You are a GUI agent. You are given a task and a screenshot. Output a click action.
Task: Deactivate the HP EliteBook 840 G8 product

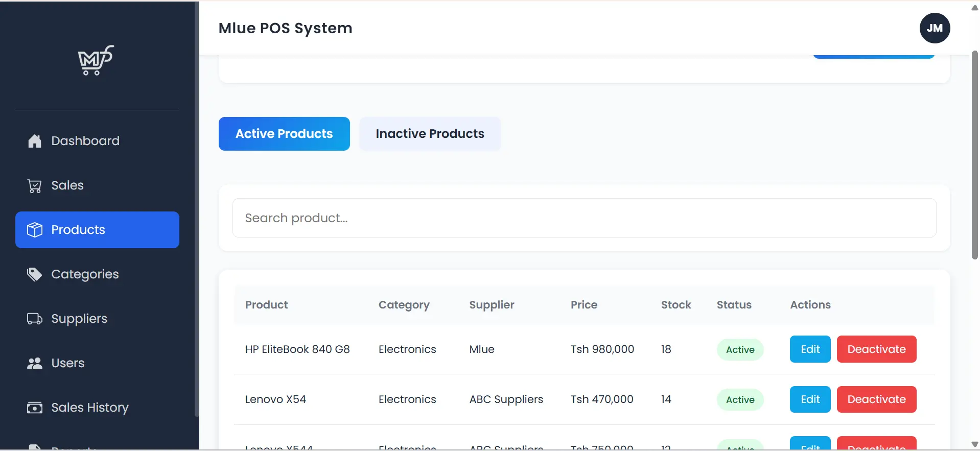[x=876, y=349]
